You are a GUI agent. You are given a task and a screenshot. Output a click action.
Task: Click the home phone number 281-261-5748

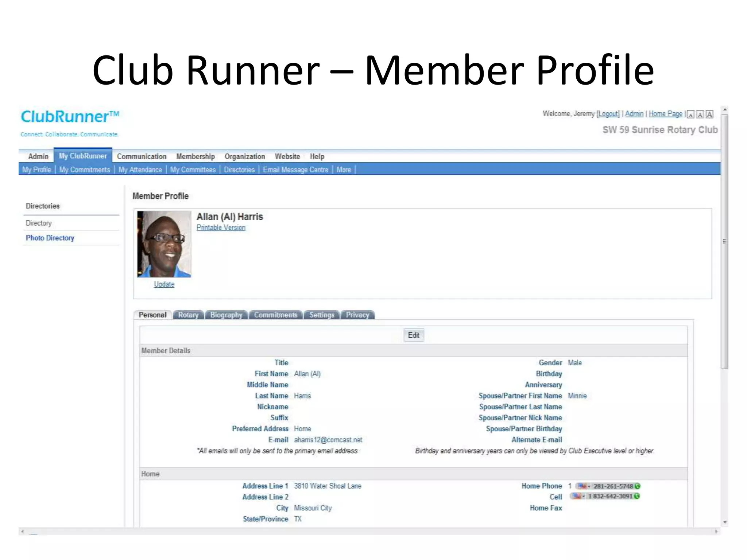pyautogui.click(x=613, y=486)
